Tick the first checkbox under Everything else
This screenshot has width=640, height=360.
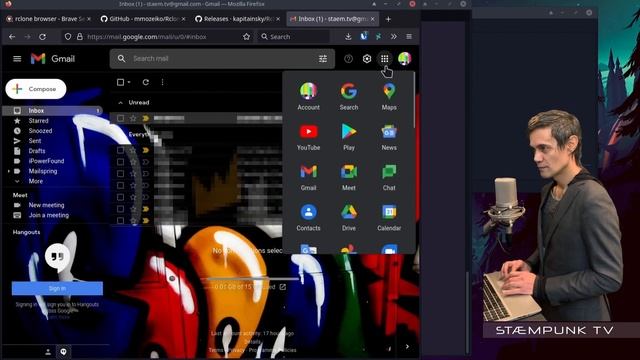(120, 150)
